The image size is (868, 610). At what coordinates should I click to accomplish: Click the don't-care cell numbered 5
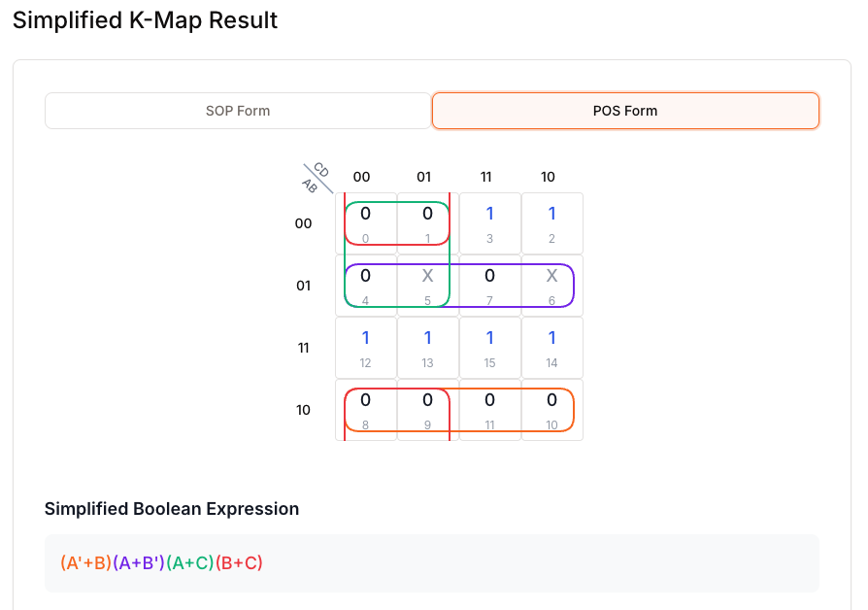pyautogui.click(x=428, y=286)
